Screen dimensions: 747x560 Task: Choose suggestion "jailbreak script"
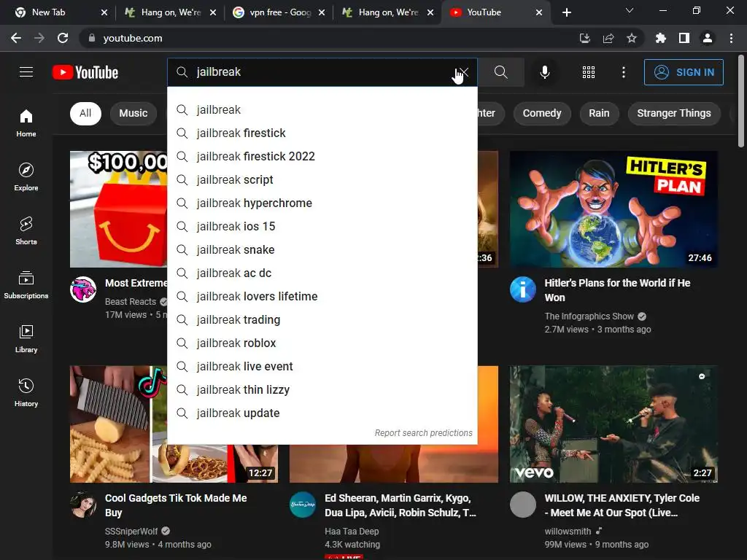pyautogui.click(x=322, y=179)
